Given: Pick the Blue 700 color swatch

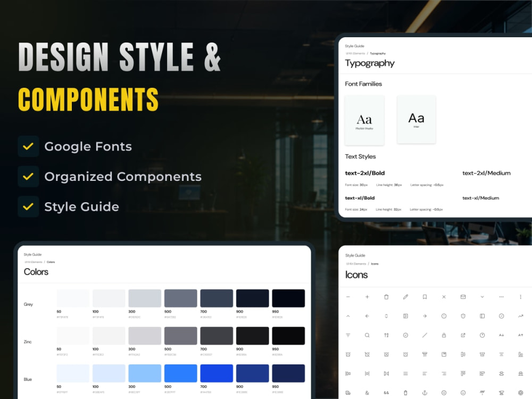Looking at the screenshot, I should pyautogui.click(x=217, y=373).
